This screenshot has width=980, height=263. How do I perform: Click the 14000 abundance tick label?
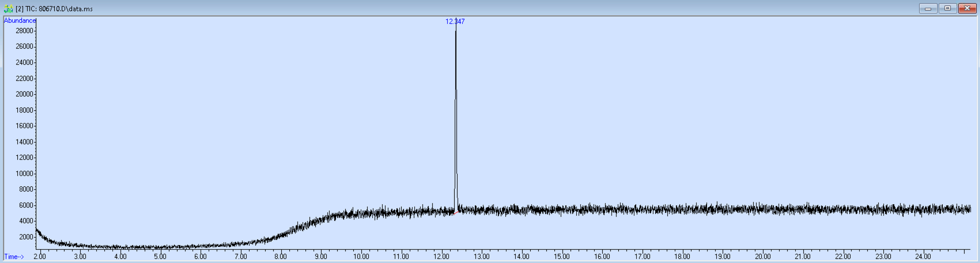24,142
